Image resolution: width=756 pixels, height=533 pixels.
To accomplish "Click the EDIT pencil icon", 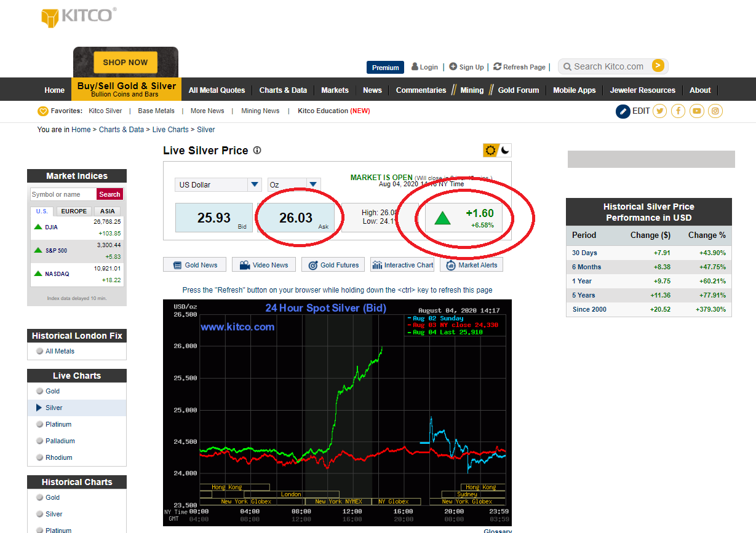I will (623, 111).
